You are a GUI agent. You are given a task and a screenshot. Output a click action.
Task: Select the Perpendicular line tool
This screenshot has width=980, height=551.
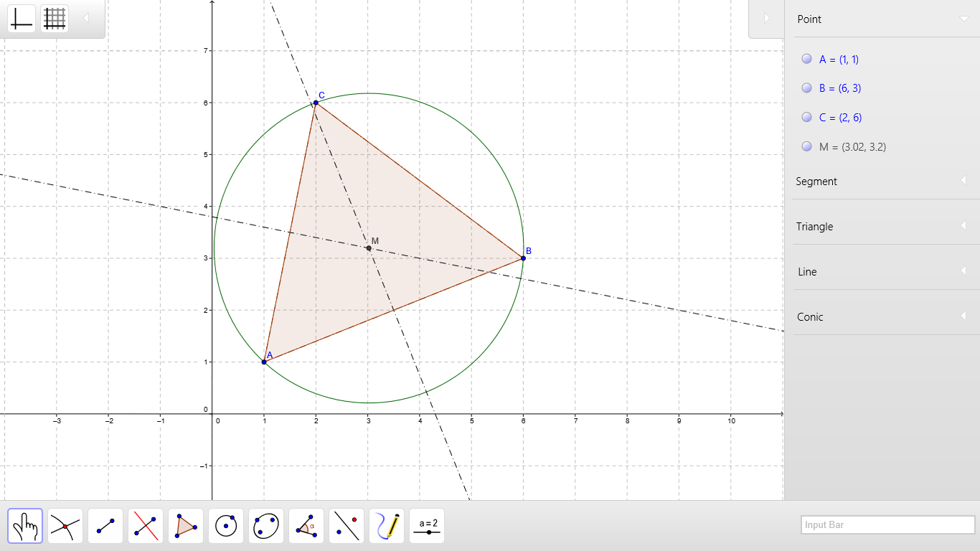[146, 526]
